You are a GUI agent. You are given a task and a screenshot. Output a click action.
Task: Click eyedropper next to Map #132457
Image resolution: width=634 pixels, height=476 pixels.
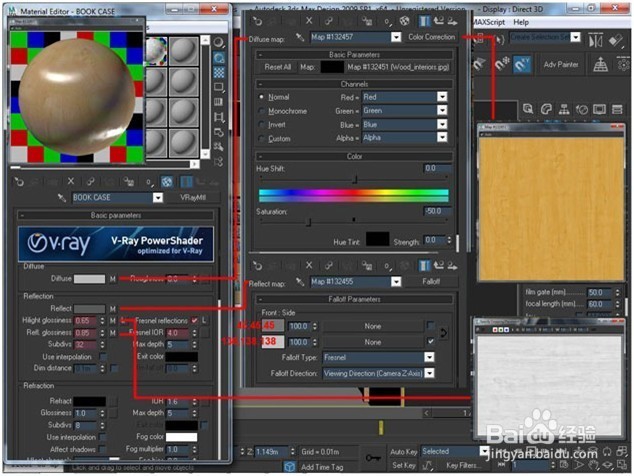[x=300, y=37]
